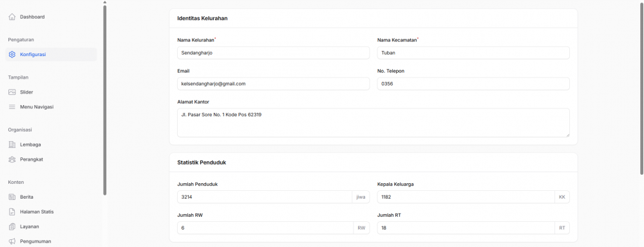Click the 'jiwa' unit suffix
Image resolution: width=644 pixels, height=247 pixels.
(361, 197)
